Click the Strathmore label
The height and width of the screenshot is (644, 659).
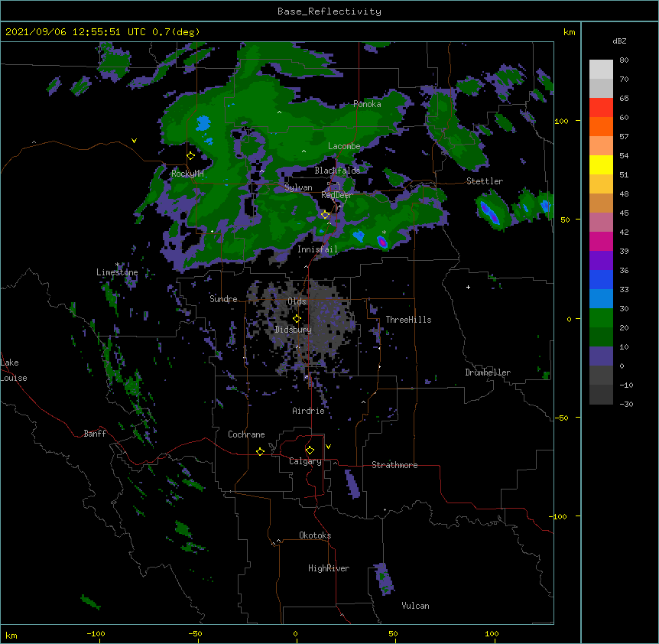click(x=394, y=465)
